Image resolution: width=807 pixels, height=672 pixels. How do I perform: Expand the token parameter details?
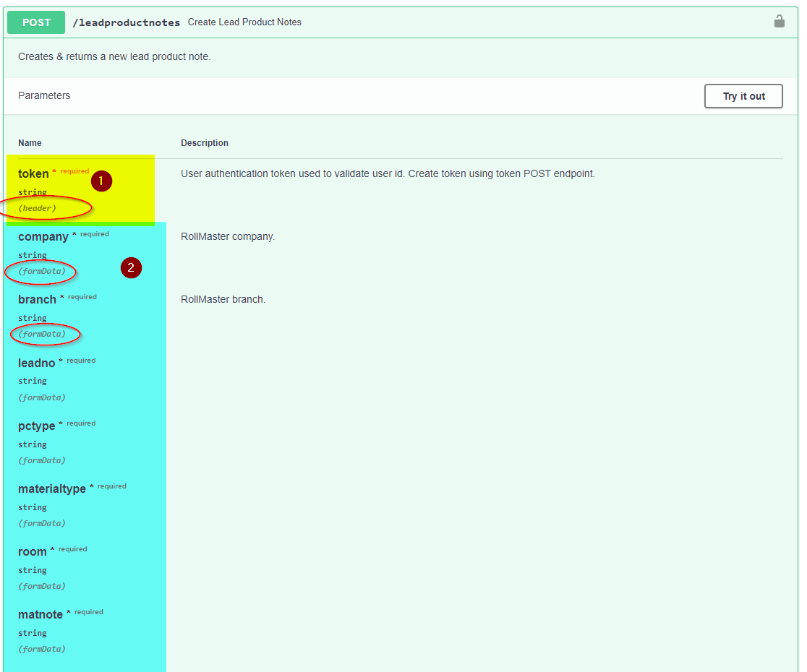pos(33,173)
